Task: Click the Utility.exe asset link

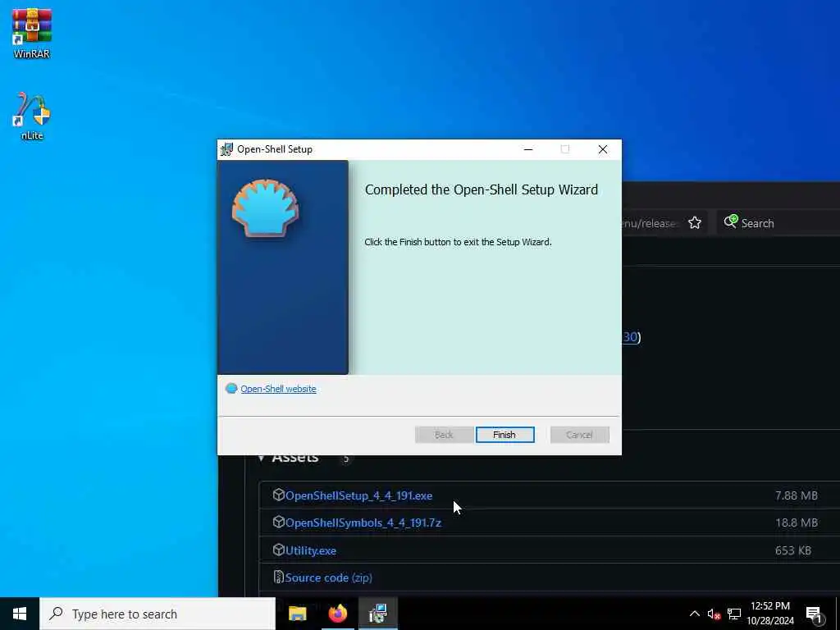Action: click(x=311, y=550)
